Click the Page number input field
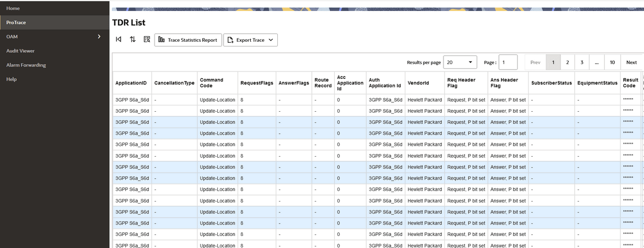The height and width of the screenshot is (248, 644). point(508,62)
